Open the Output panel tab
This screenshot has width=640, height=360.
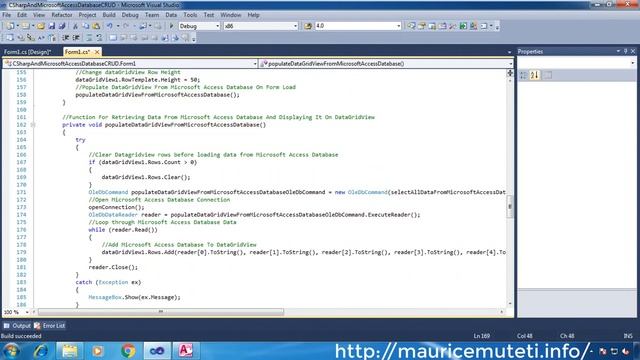(x=17, y=326)
